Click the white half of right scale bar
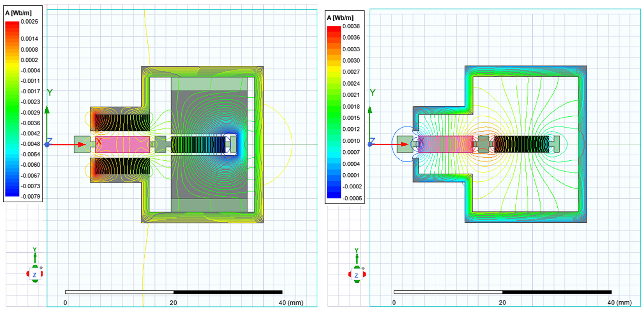This screenshot has width=644, height=312. [x=448, y=292]
